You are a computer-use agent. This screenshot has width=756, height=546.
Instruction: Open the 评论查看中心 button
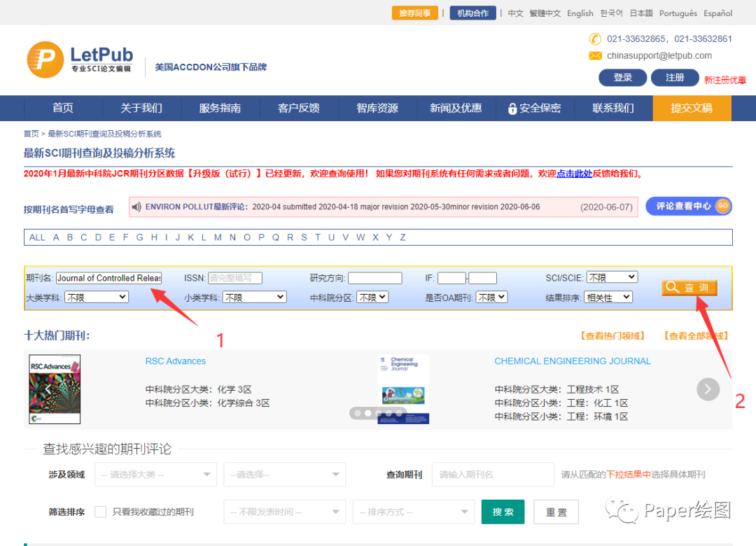(689, 206)
